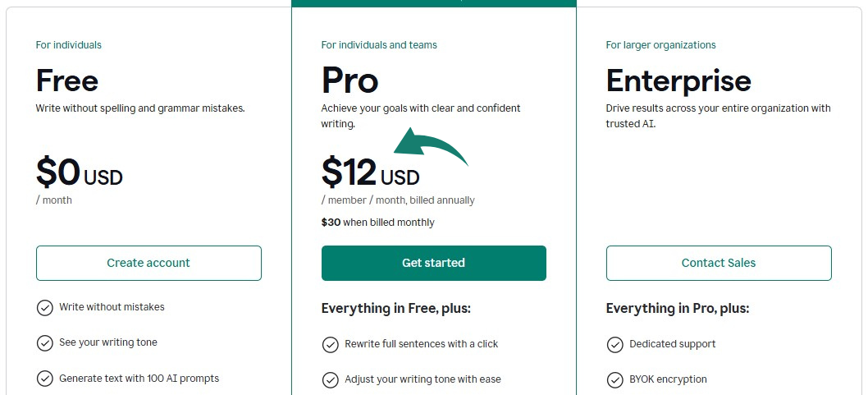Click the $12 USD price text
Screen dimensions: 868x395
click(370, 173)
